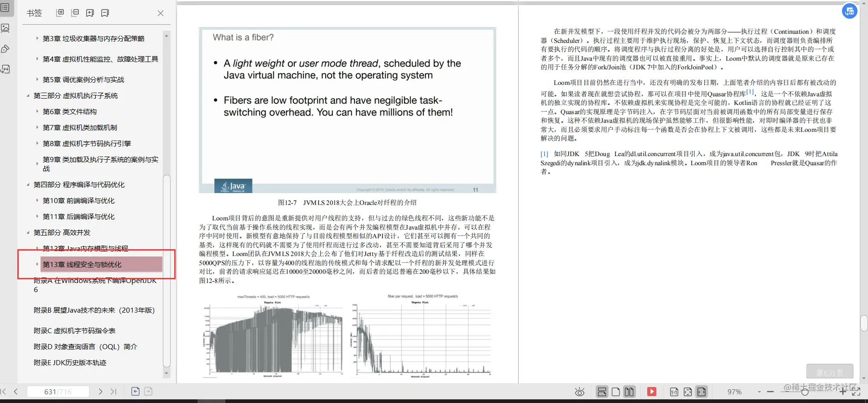Image resolution: width=868 pixels, height=403 pixels.
Task: Set zoom to actual size 1:1
Action: pyautogui.click(x=674, y=392)
